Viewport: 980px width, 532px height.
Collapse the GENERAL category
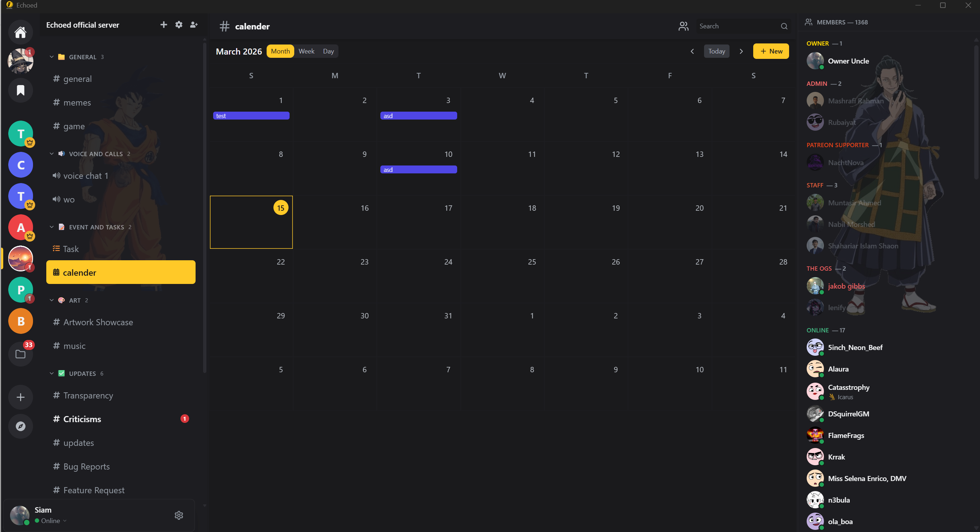[x=52, y=57]
